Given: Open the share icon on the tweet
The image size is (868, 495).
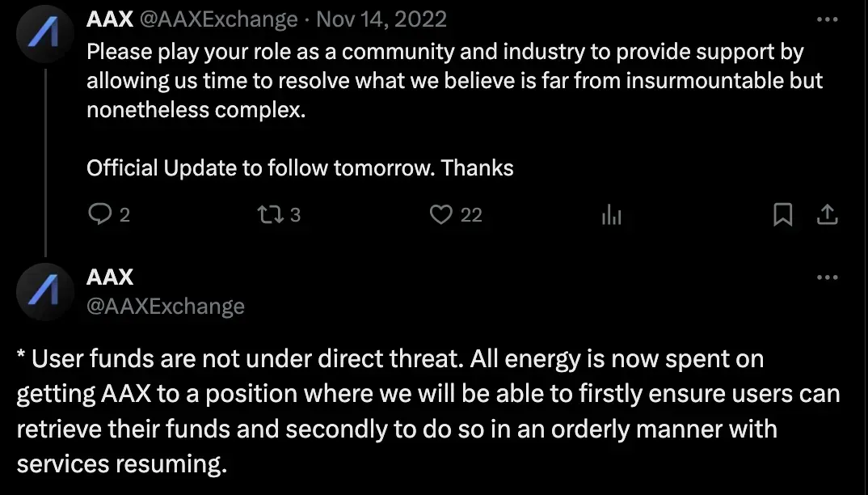Looking at the screenshot, I should tap(827, 214).
